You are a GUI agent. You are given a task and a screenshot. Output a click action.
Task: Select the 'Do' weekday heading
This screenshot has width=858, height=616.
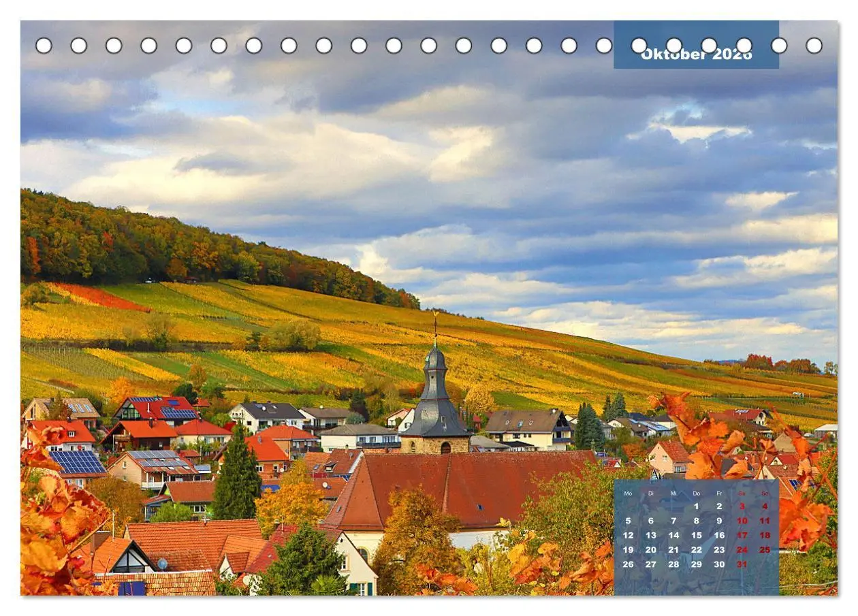coord(697,493)
